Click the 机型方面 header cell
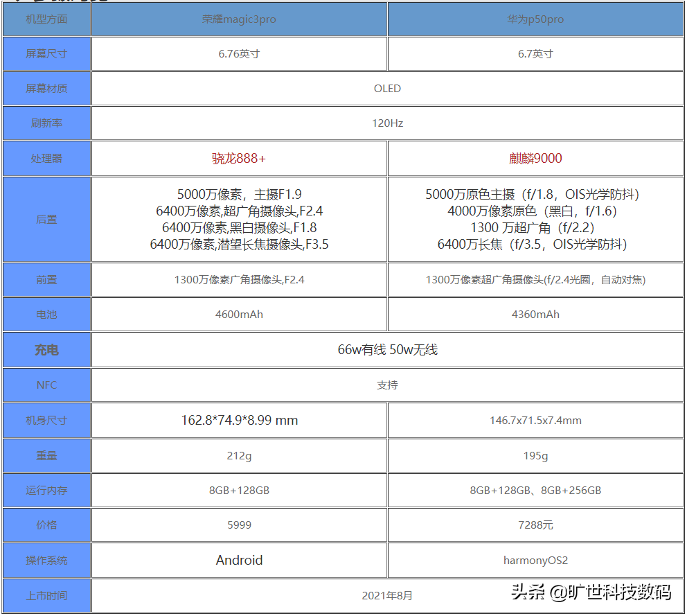Screen dimensions: 687x616 pos(47,19)
